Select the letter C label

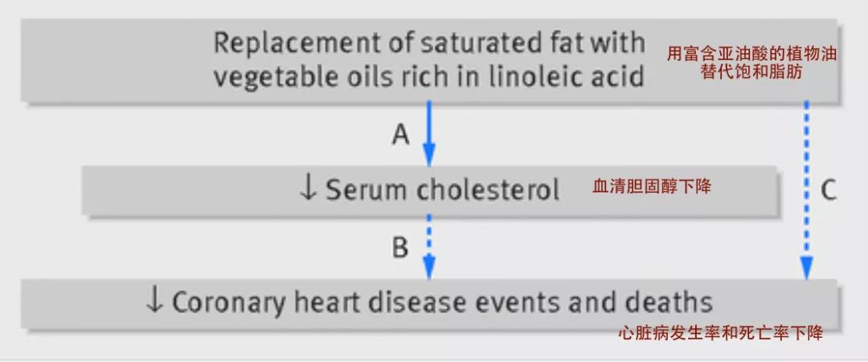(x=828, y=191)
